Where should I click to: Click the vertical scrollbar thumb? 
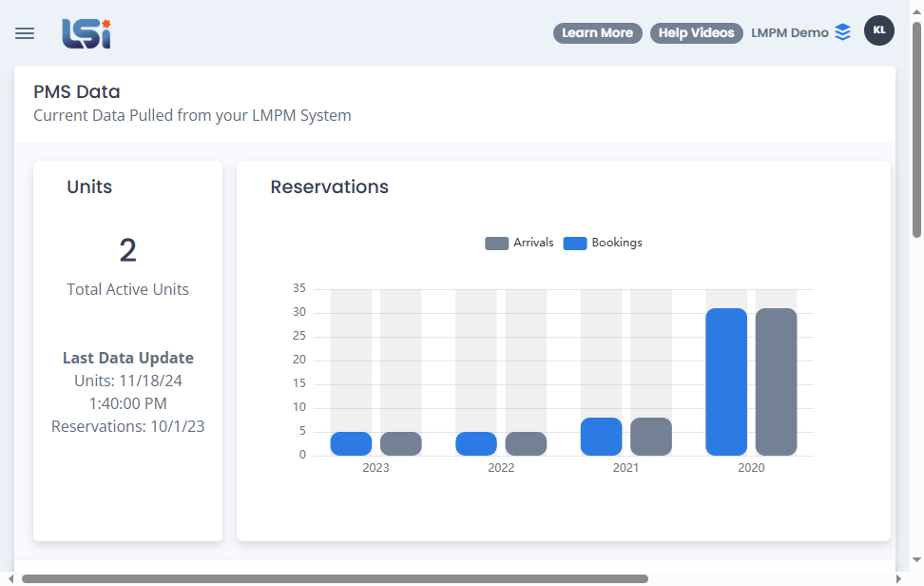point(916,129)
